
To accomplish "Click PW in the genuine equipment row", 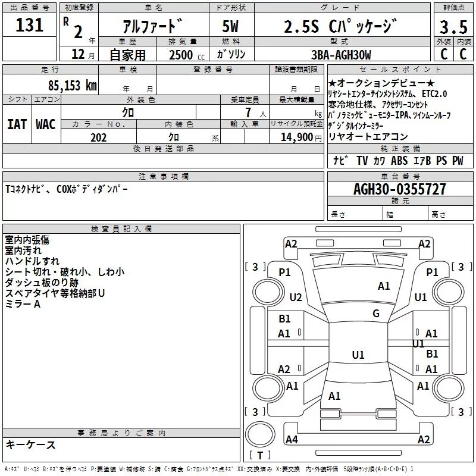I will [x=458, y=160].
